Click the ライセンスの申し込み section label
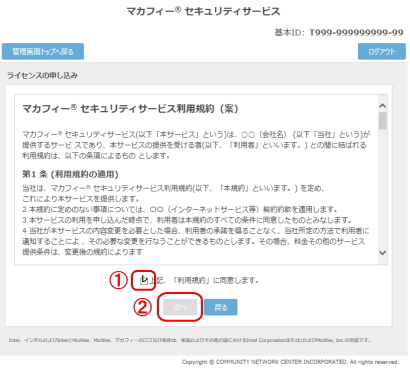The image size is (410, 368). pyautogui.click(x=42, y=75)
